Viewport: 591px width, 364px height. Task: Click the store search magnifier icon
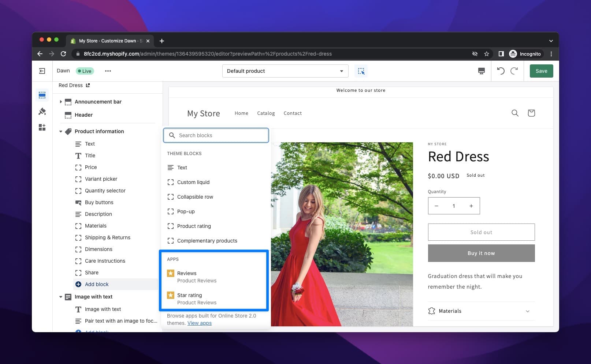(515, 113)
